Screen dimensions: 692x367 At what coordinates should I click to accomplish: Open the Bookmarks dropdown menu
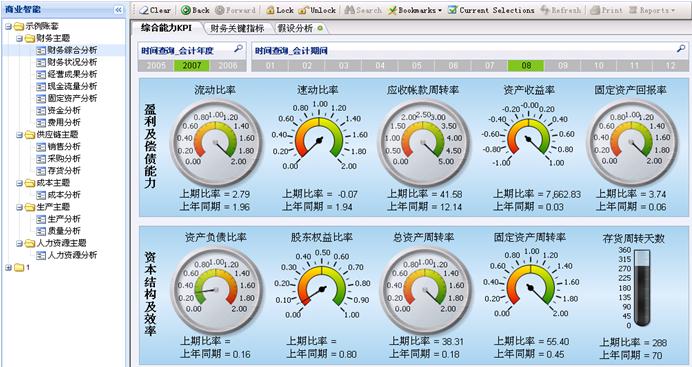[415, 10]
